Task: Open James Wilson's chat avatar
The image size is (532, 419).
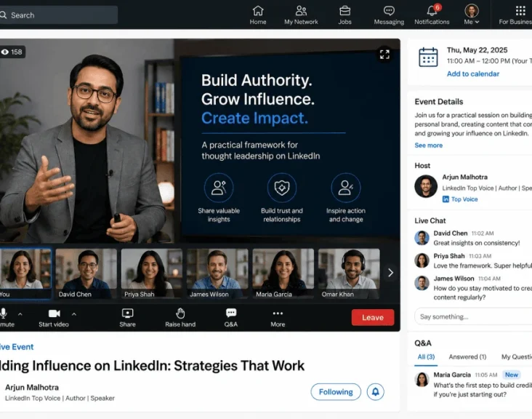Action: click(x=422, y=283)
